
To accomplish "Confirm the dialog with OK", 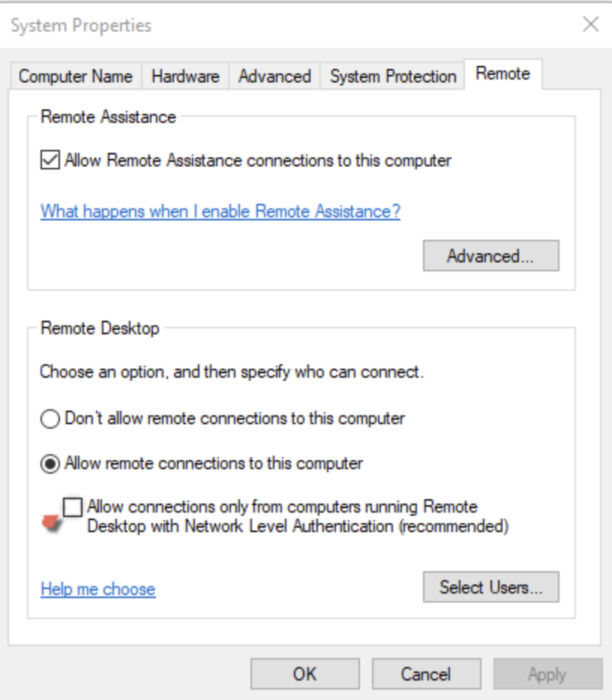I will pyautogui.click(x=304, y=674).
